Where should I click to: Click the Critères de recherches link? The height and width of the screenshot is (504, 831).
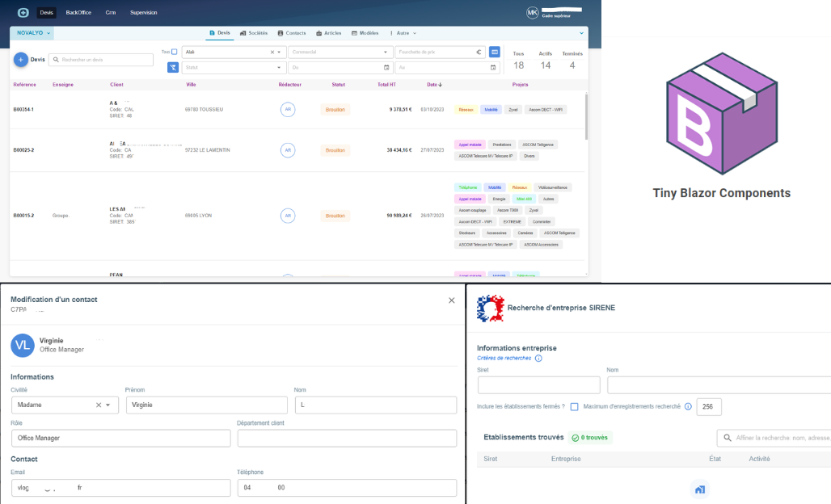[x=504, y=359]
